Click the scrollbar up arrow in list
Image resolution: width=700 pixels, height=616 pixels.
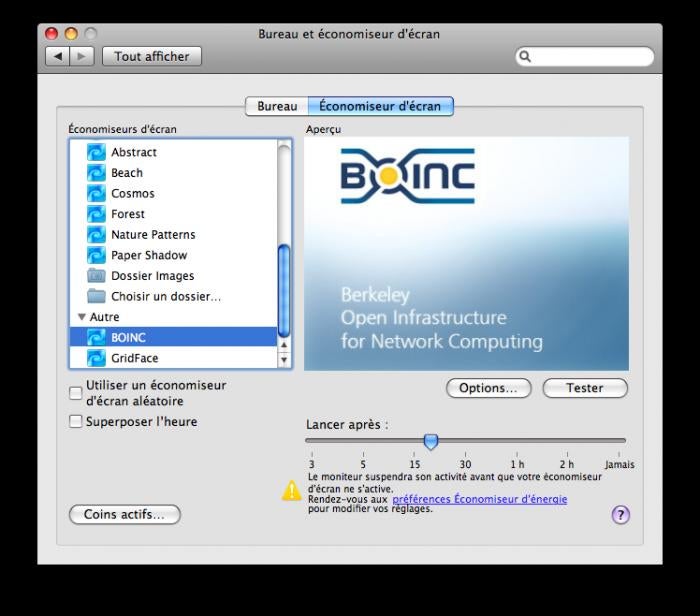pos(284,345)
